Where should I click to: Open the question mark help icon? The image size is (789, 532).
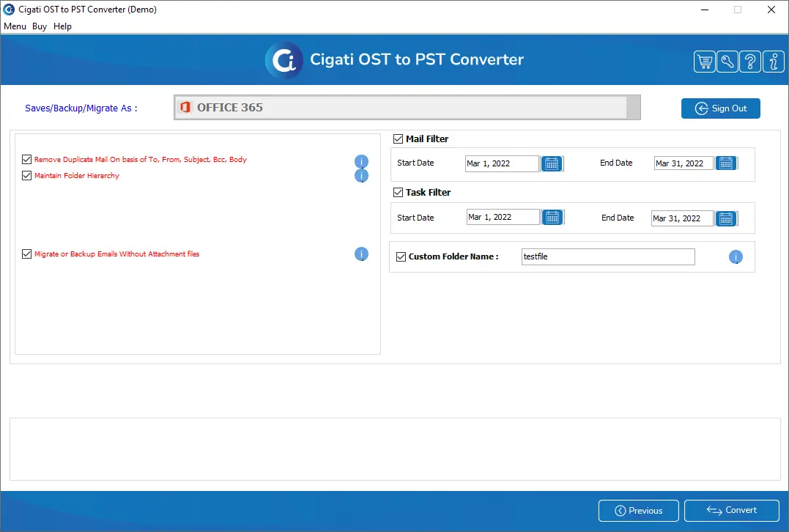click(750, 62)
